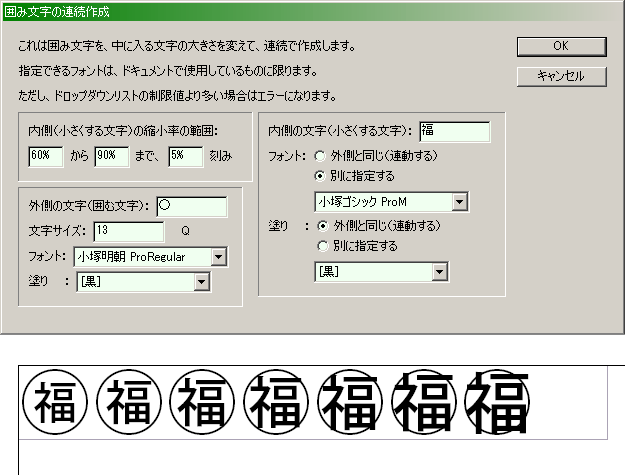Open the 小塚ゴシック ProM font dropdown

click(x=391, y=202)
